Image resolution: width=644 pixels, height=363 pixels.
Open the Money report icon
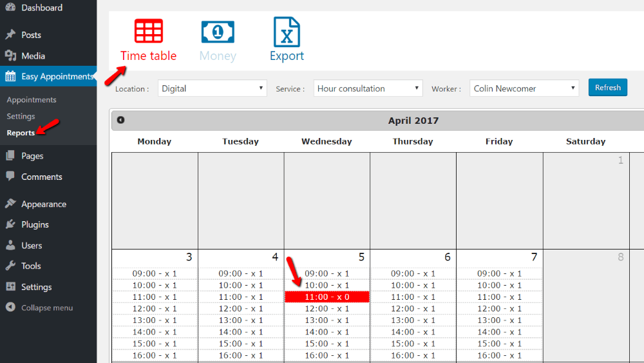coord(218,32)
